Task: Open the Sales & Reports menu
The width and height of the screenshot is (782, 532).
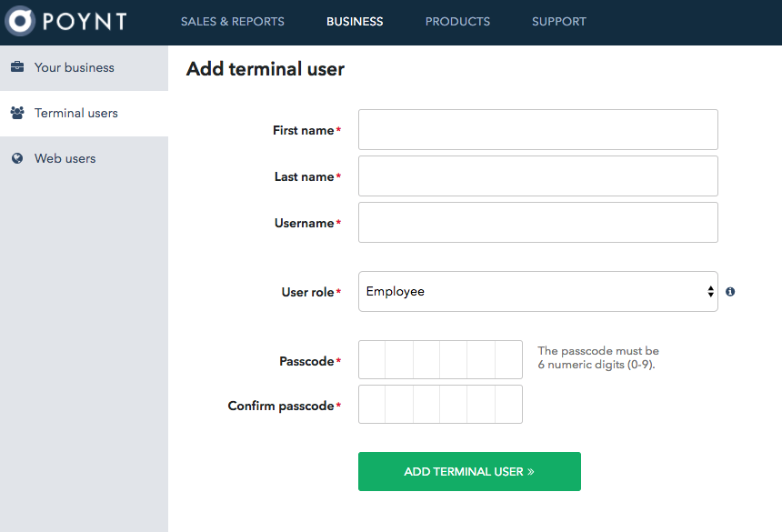Action: 233,22
